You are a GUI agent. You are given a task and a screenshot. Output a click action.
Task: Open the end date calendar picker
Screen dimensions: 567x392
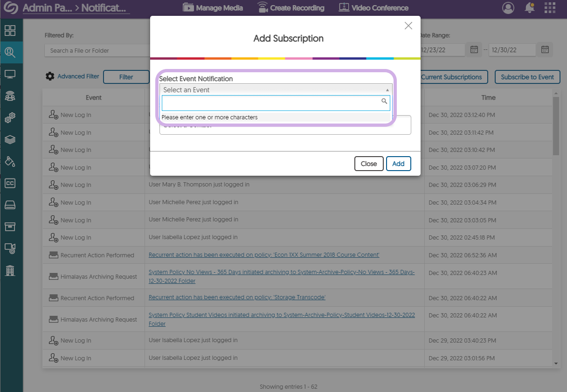tap(545, 50)
